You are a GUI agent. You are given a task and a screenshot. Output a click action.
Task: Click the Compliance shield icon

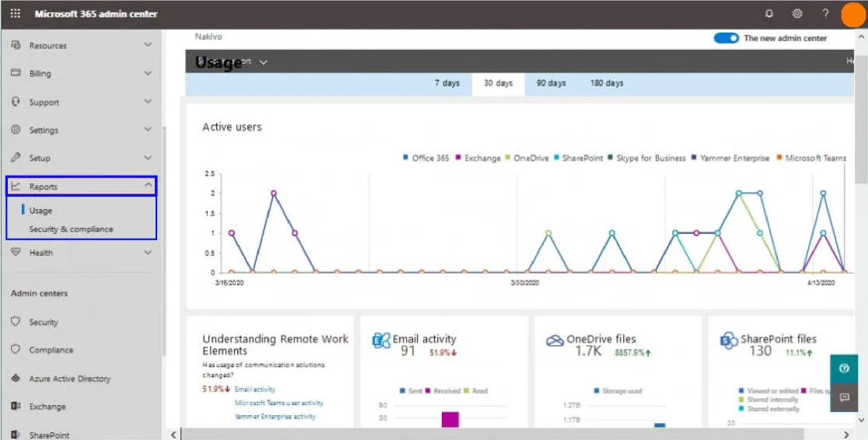16,350
